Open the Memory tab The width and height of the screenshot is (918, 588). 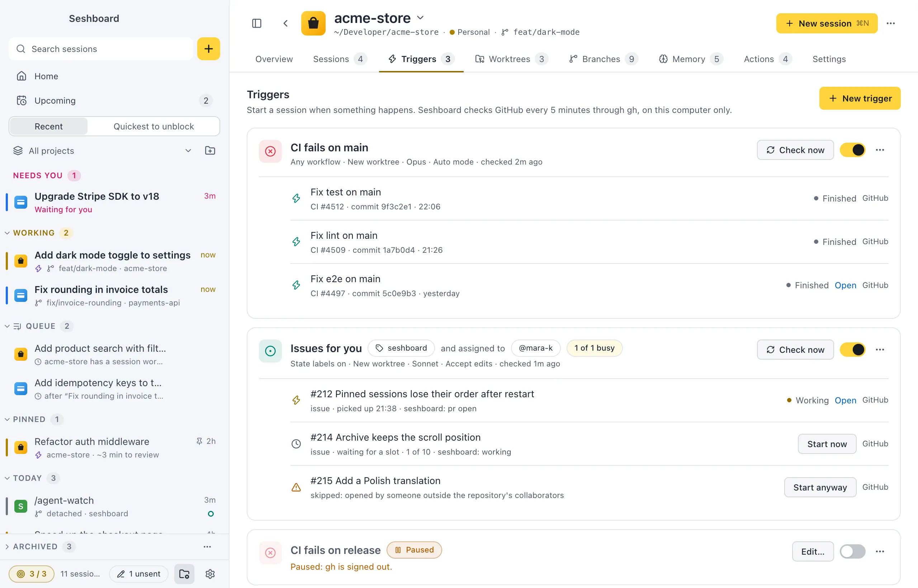[x=691, y=59]
